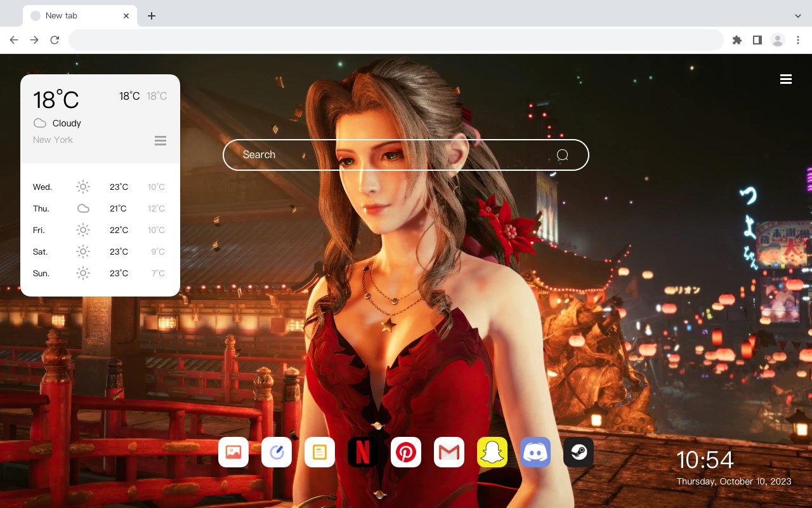This screenshot has height=508, width=812.
Task: Select the New tab tab
Action: [x=80, y=16]
